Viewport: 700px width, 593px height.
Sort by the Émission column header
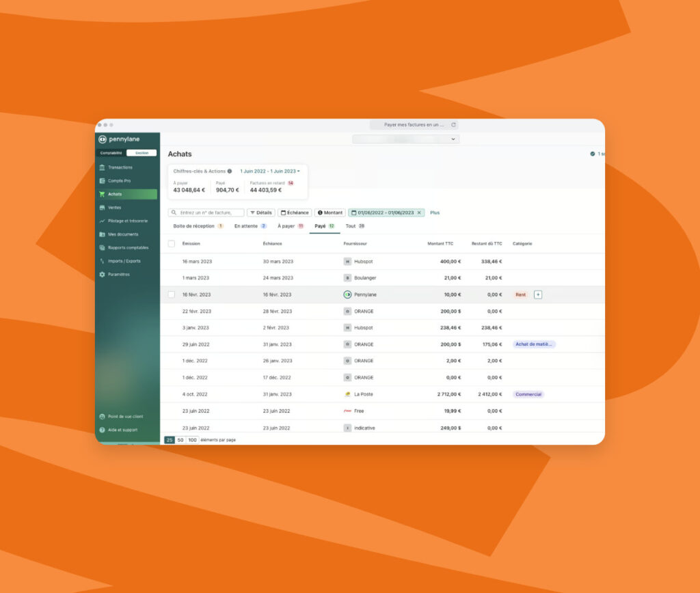191,244
